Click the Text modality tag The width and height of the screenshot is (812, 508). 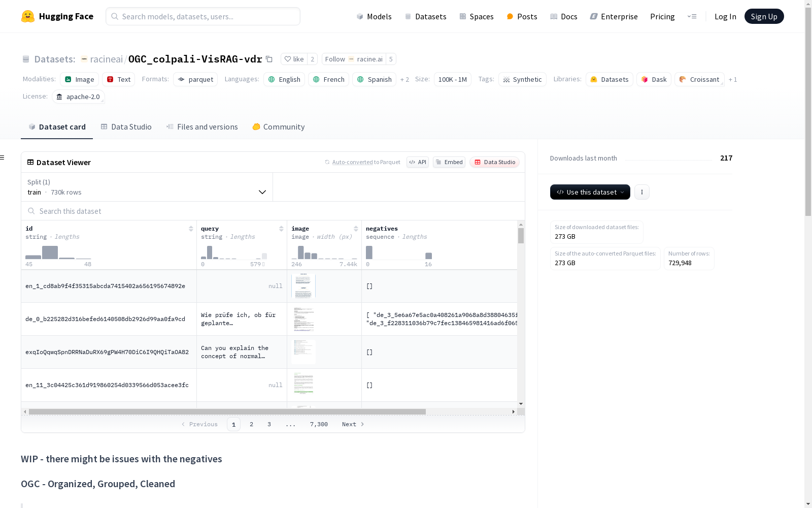point(118,79)
